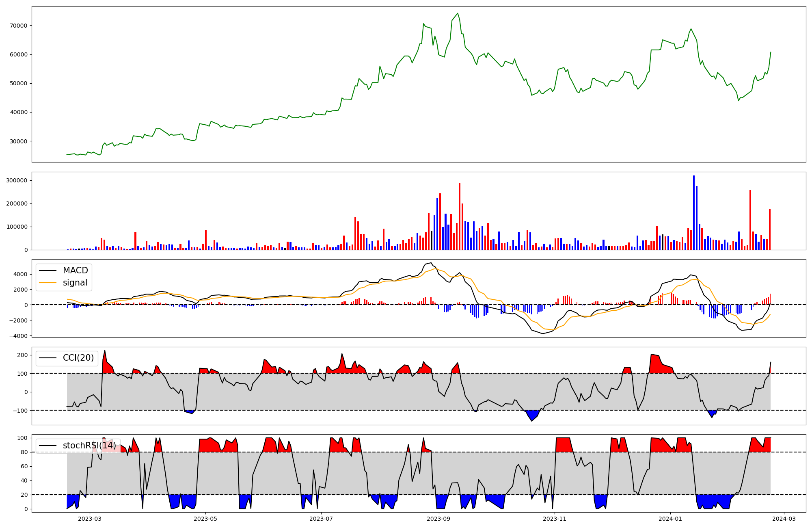Click the 30000 price axis tick label

19,141
